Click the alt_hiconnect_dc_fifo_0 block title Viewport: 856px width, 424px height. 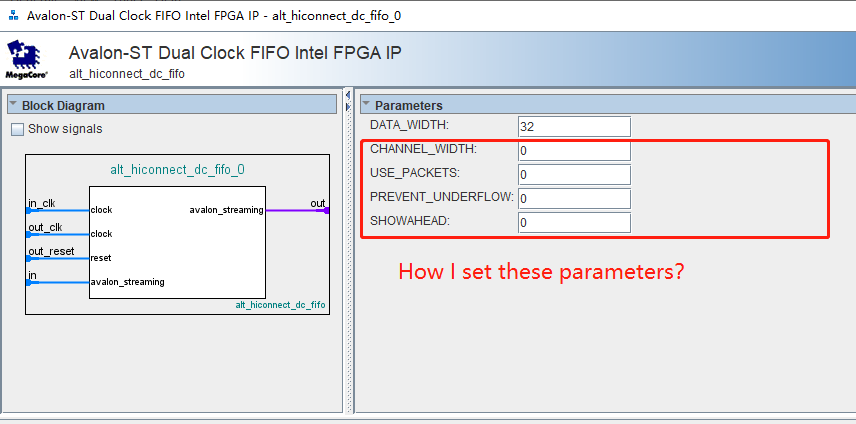(x=177, y=170)
